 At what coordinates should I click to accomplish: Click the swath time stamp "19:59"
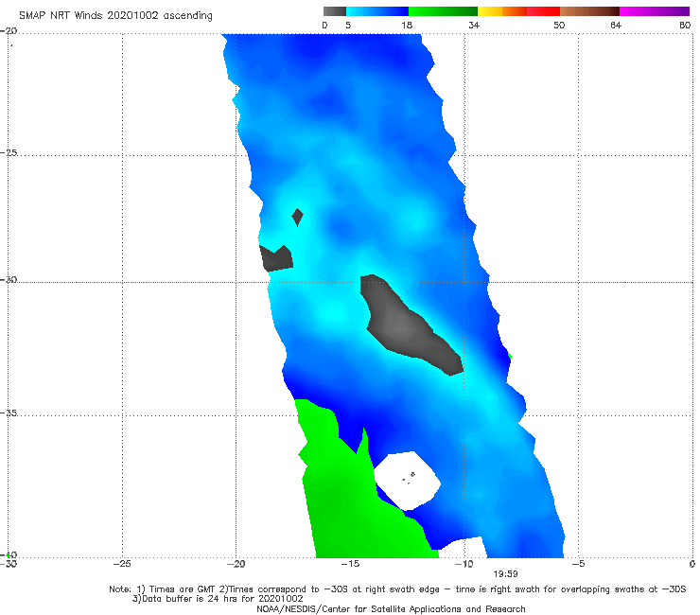point(505,574)
